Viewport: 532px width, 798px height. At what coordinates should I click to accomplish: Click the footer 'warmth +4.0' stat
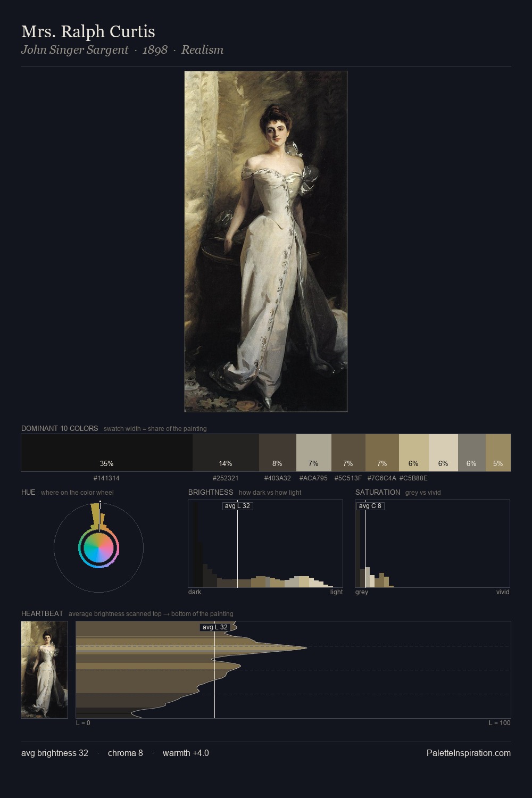click(x=186, y=753)
